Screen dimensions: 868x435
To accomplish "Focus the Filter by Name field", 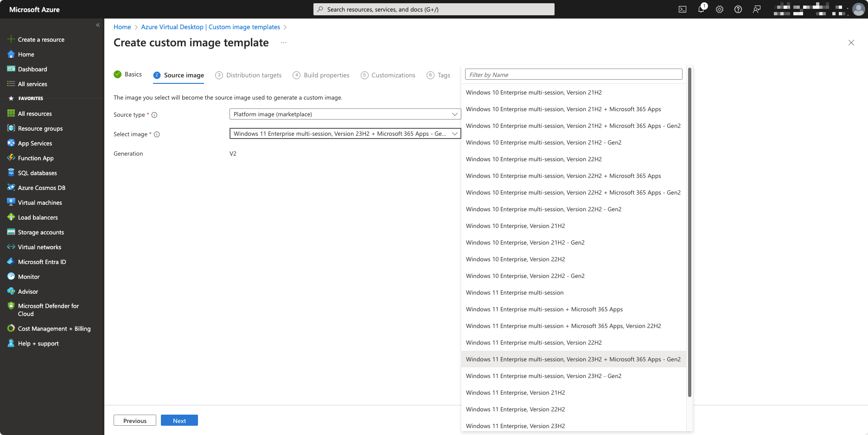I will [574, 75].
